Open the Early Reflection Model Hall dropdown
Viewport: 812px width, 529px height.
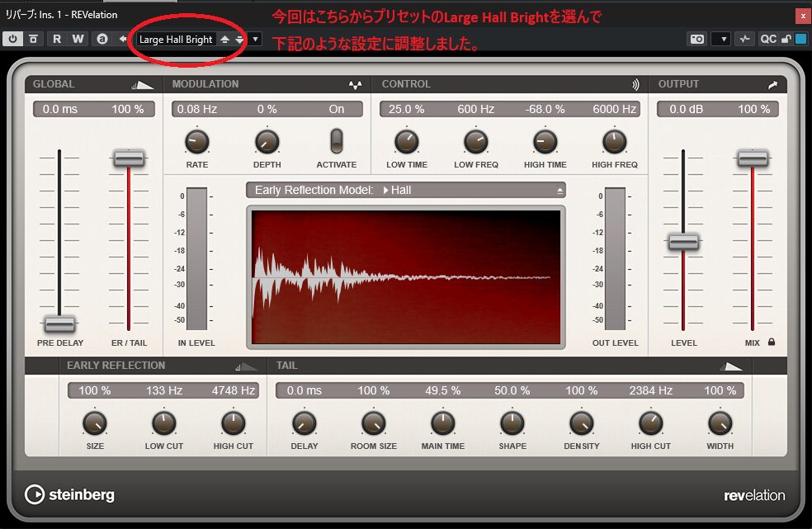405,190
